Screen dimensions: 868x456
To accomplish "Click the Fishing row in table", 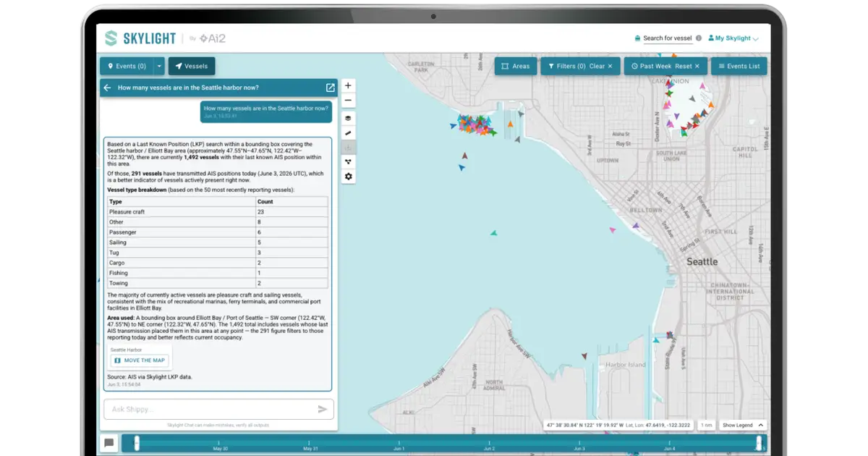I will pos(218,273).
